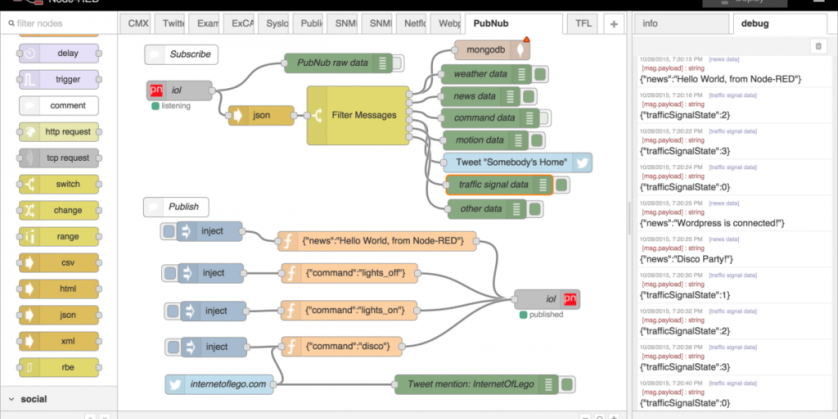This screenshot has width=838, height=419.
Task: Select the range node in palette
Action: [59, 237]
